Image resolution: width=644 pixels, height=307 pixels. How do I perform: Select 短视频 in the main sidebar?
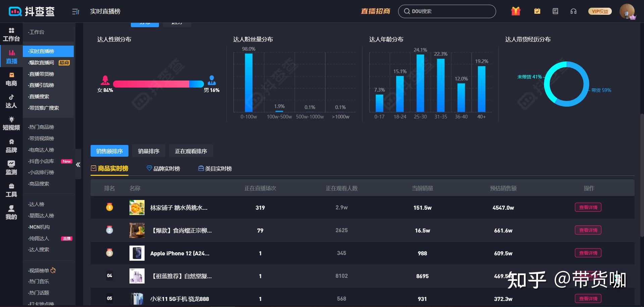coord(11,123)
